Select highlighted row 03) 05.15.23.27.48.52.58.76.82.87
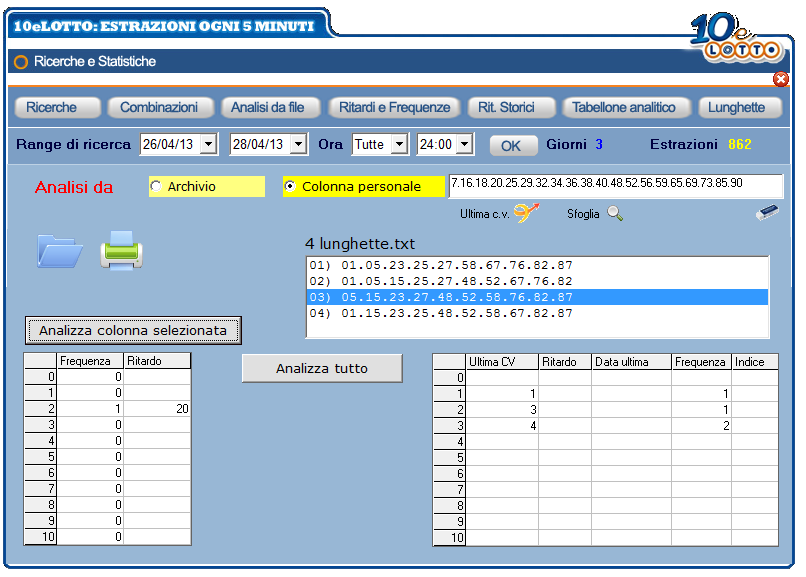 pyautogui.click(x=537, y=297)
